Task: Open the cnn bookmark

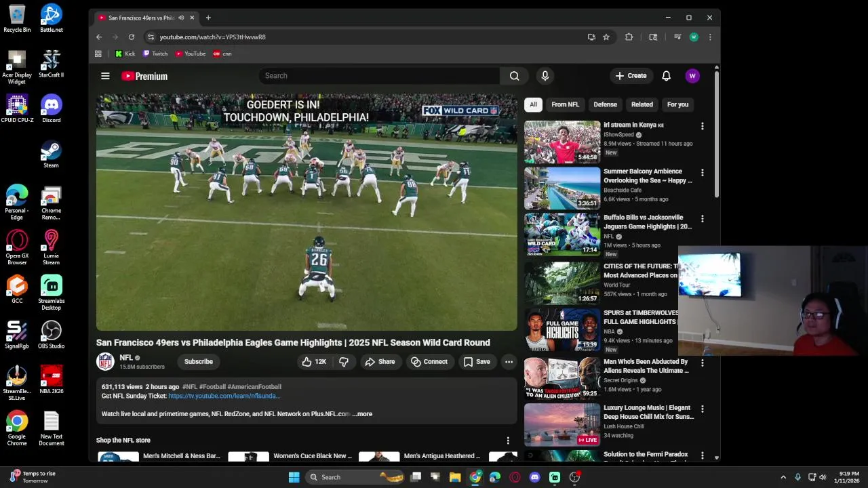Action: click(x=222, y=54)
